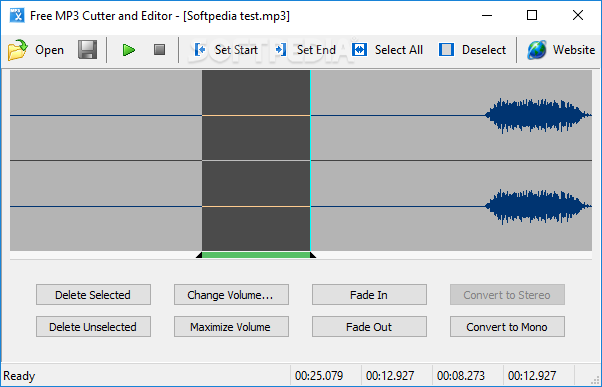Minimize the Free MP3 Cutter window
The width and height of the screenshot is (602, 387).
[x=487, y=15]
